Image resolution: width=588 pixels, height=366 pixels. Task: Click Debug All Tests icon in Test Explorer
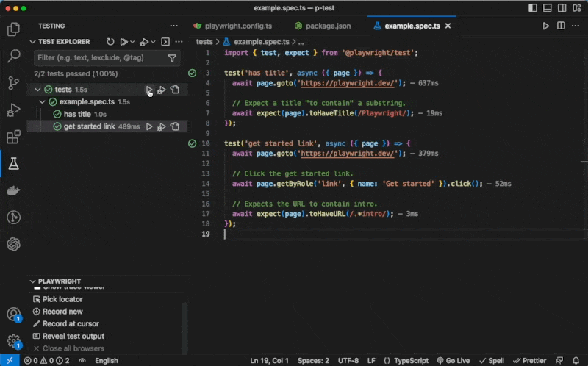coord(144,42)
